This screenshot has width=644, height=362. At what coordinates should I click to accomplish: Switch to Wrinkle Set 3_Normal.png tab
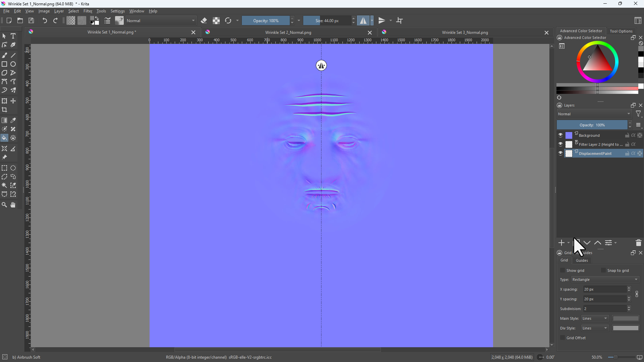(465, 33)
